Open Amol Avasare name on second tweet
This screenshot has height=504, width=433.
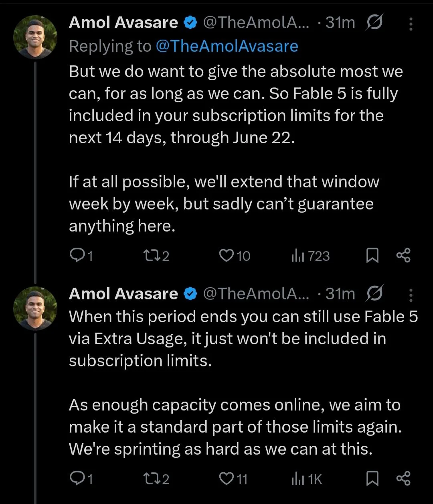[x=123, y=294]
